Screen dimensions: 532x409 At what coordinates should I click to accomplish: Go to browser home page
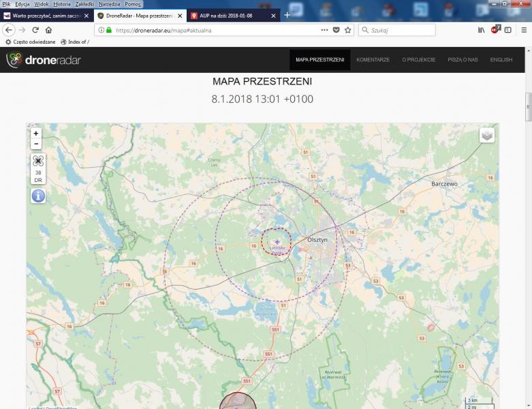[48, 30]
